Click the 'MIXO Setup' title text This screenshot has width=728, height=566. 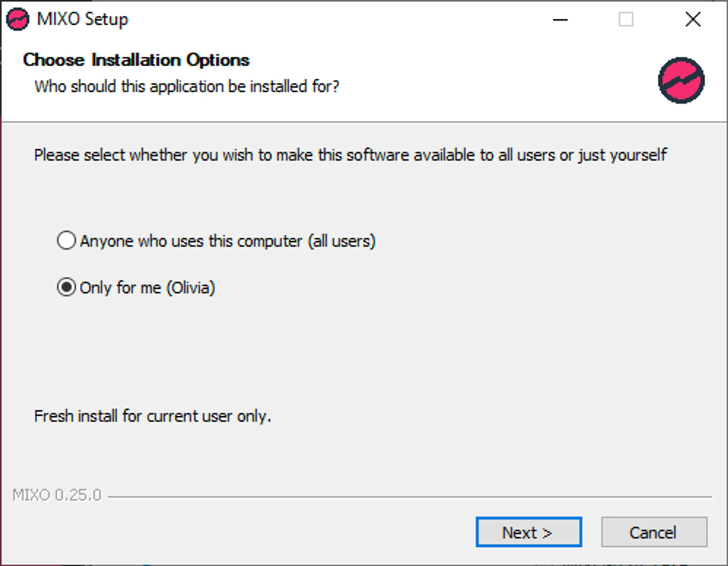click(x=83, y=19)
